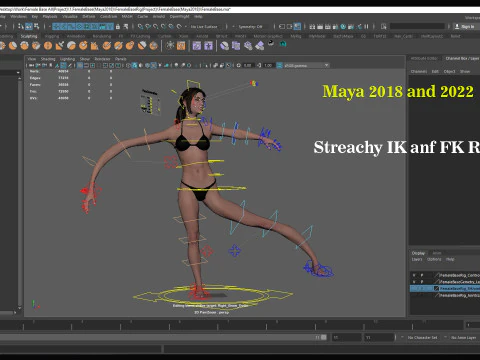Open the Playback menu
The height and width of the screenshot is (360, 480).
pyautogui.click(x=50, y=16)
